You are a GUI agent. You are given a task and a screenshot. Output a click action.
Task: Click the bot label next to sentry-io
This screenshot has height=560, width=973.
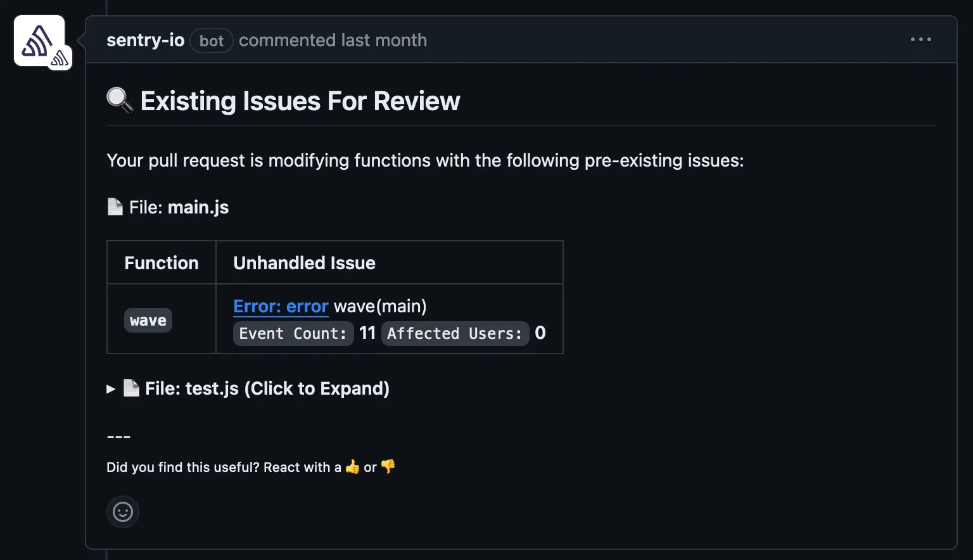(211, 41)
